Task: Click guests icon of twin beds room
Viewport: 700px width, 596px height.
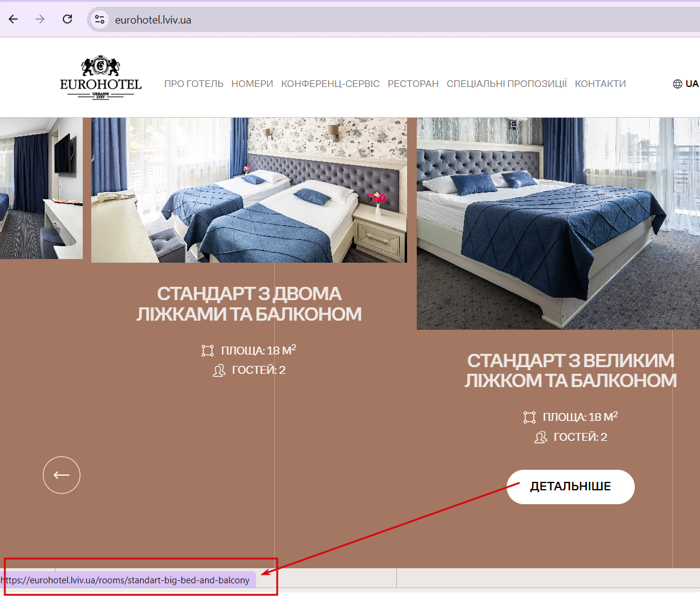Action: pyautogui.click(x=219, y=371)
